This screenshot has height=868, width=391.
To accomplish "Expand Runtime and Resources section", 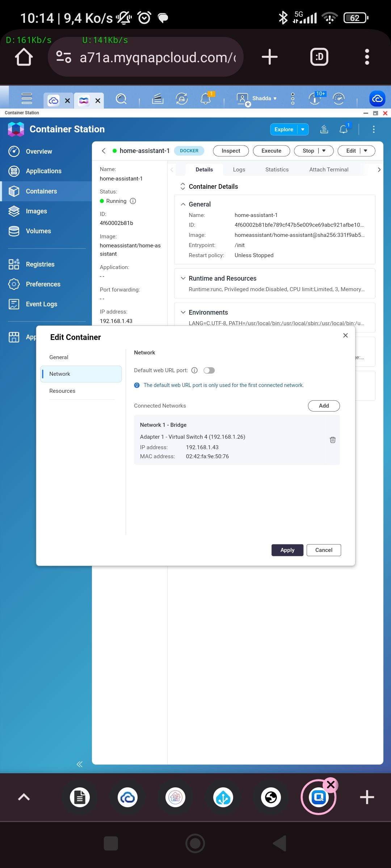I will coord(183,278).
